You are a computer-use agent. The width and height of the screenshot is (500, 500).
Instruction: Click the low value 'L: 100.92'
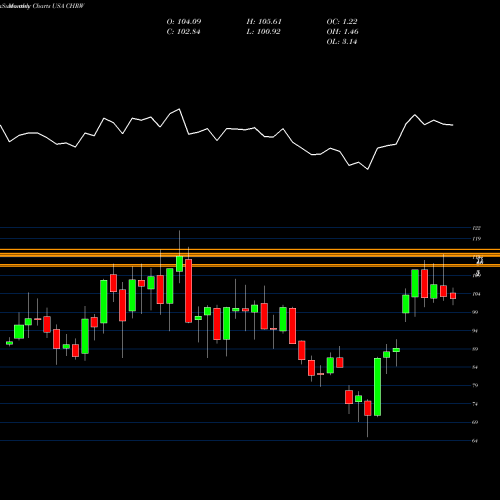(263, 32)
